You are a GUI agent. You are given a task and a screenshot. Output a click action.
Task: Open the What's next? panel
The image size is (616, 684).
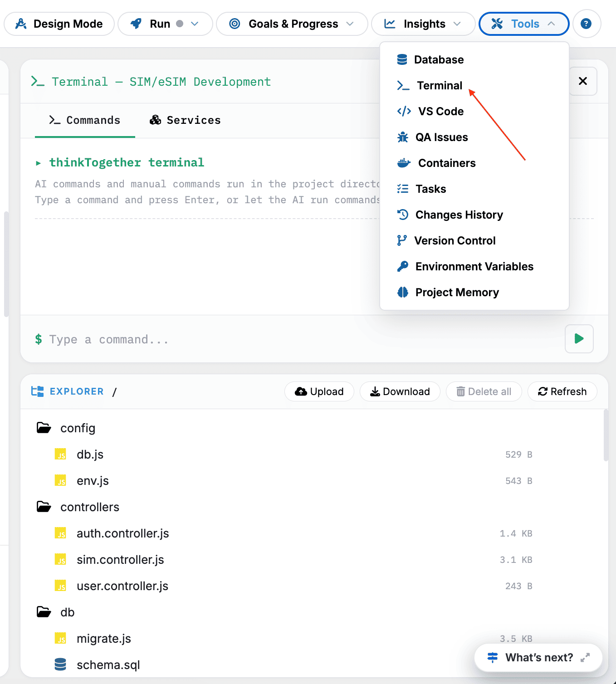538,657
